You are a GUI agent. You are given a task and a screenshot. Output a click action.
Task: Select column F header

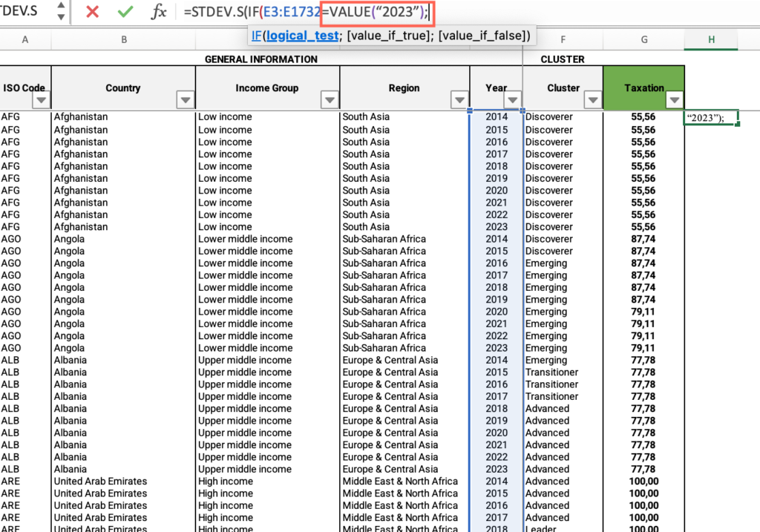pyautogui.click(x=563, y=40)
